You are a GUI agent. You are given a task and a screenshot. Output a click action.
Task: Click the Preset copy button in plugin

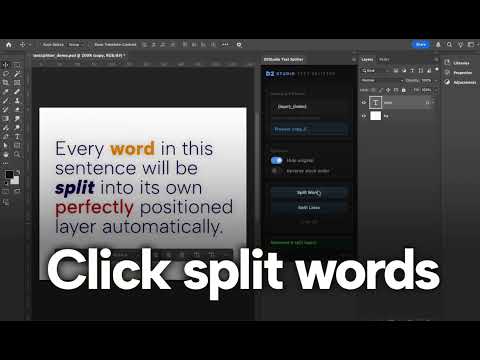[310, 129]
